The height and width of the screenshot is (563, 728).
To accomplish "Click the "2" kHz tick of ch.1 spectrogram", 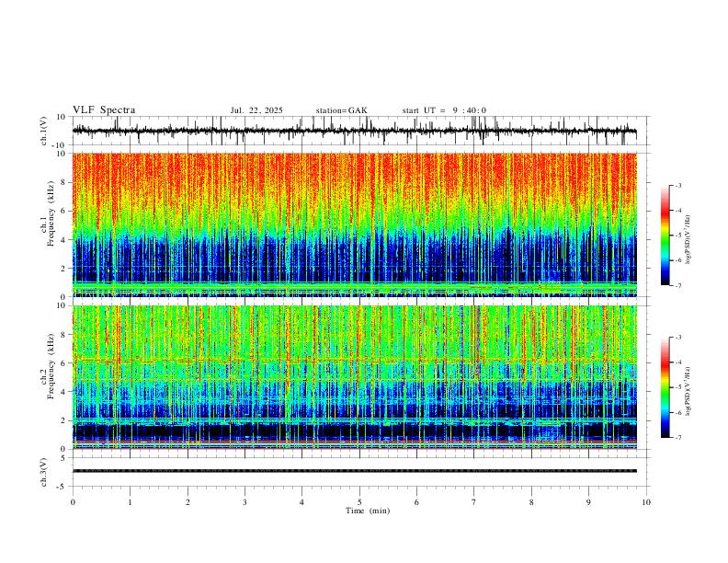I will point(64,269).
